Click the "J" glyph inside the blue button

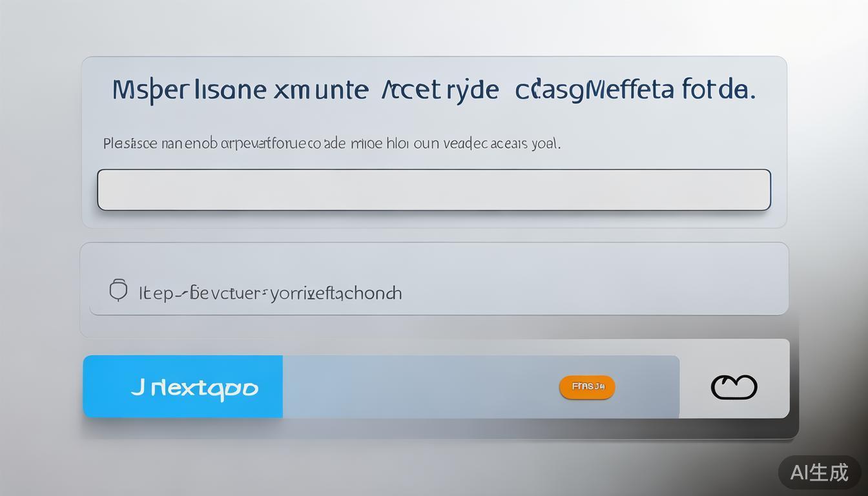(137, 387)
